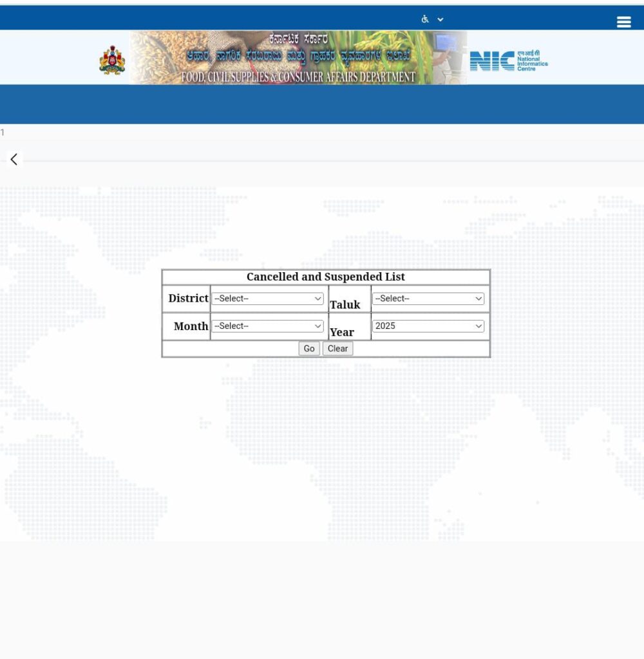Open the Taluk dropdown

tap(428, 299)
